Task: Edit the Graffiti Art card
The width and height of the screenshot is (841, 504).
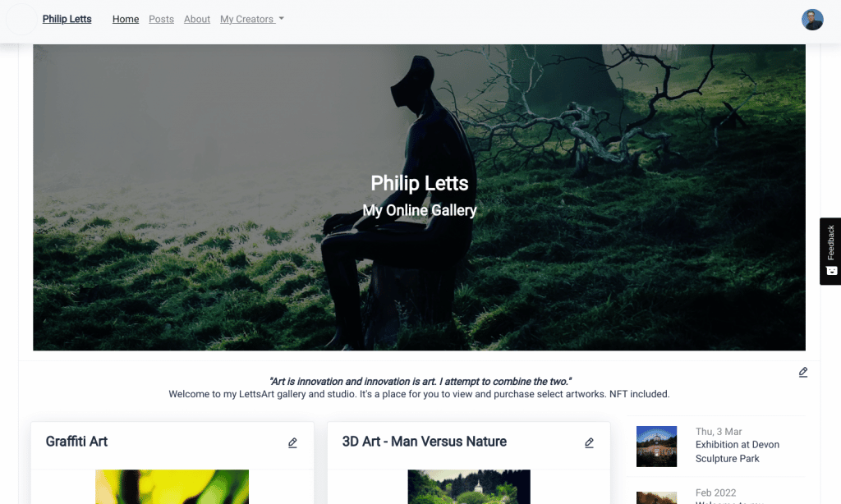Action: click(x=292, y=443)
